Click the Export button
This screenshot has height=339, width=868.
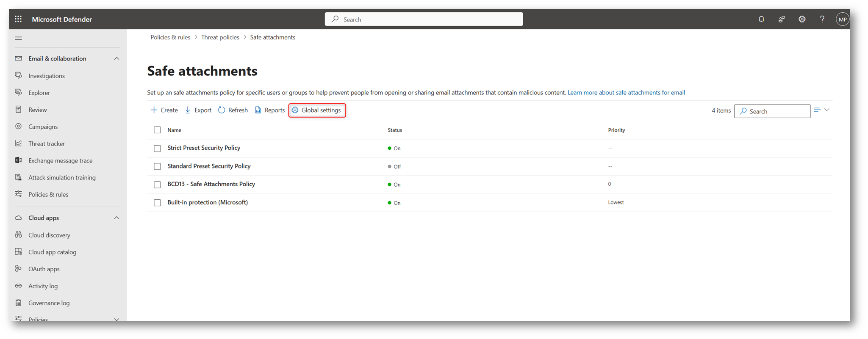(198, 110)
